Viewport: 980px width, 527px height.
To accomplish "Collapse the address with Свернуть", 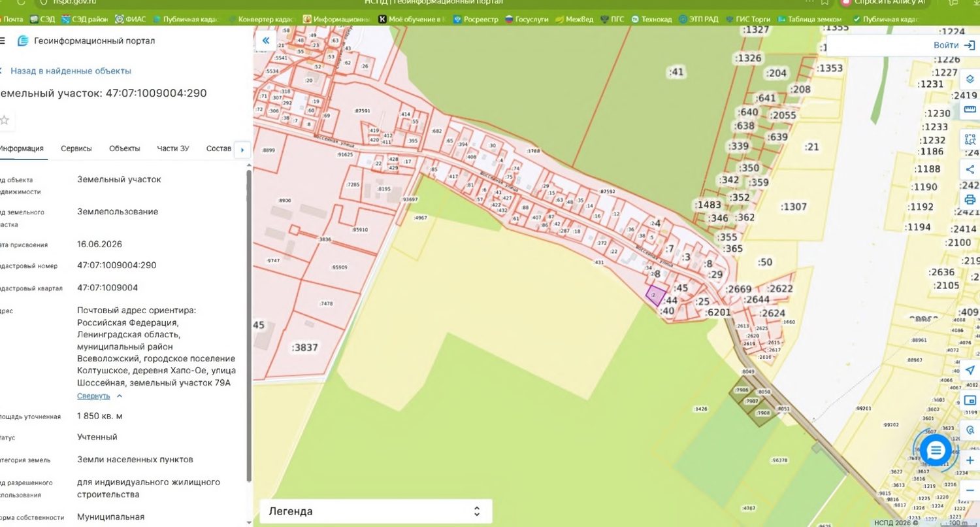I will [x=99, y=396].
